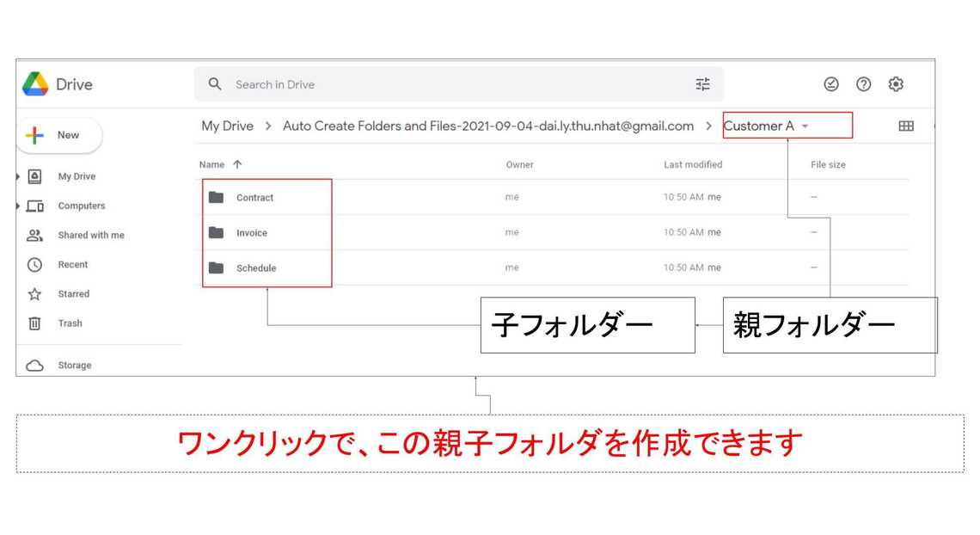Click the Google Drive logo

pyautogui.click(x=35, y=84)
